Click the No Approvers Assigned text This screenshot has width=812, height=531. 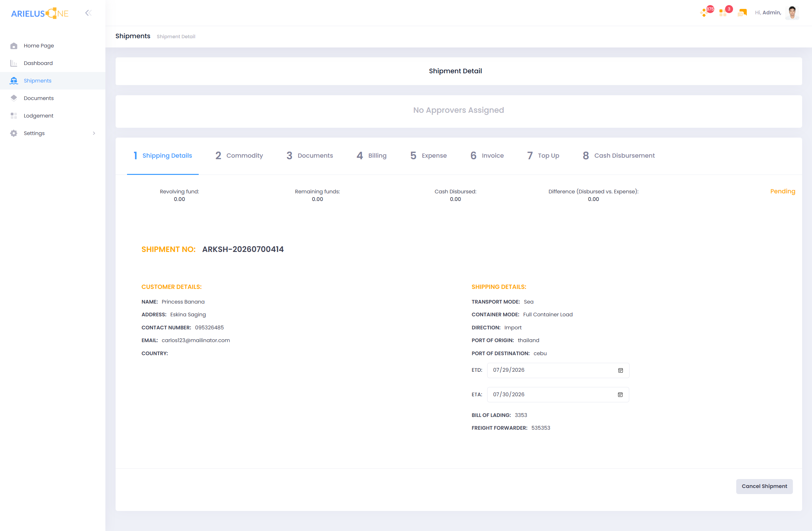459,110
